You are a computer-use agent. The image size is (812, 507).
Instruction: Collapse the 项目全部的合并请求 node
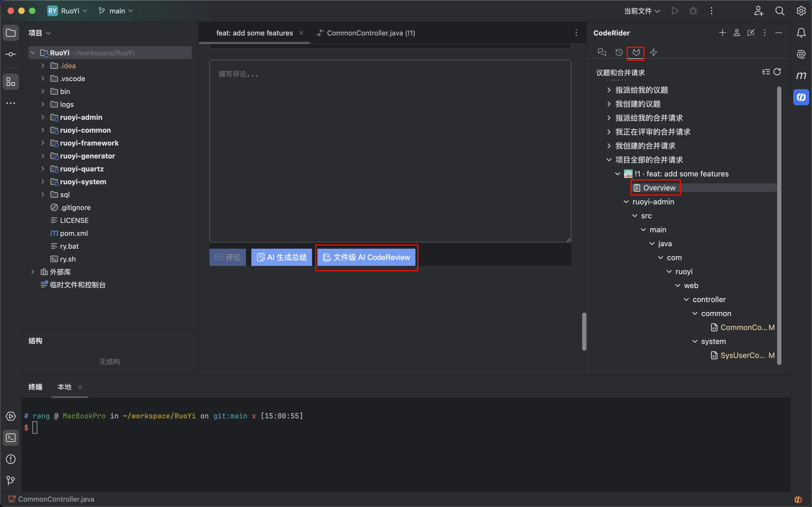[x=609, y=160]
